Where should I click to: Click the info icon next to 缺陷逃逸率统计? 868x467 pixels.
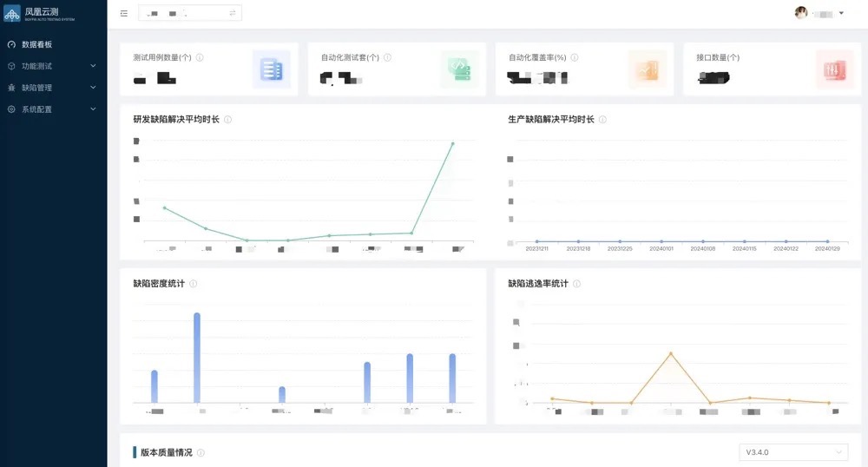pos(577,284)
